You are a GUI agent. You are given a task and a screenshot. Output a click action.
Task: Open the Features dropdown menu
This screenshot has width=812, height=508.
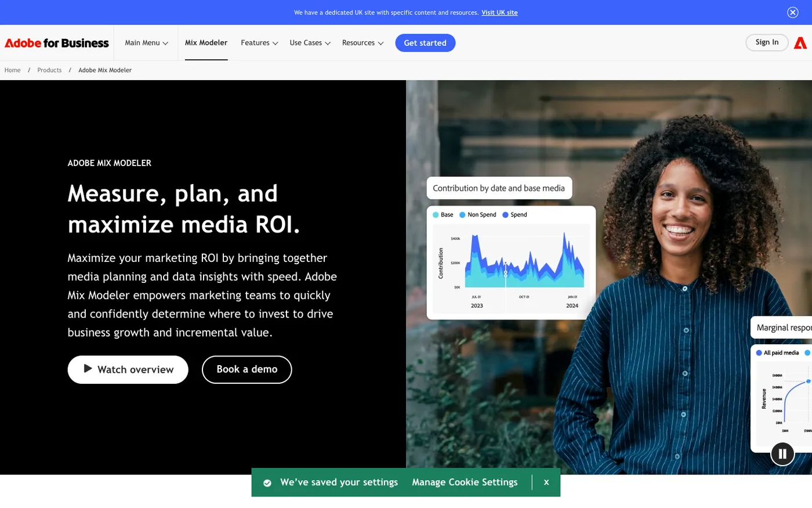coord(259,43)
